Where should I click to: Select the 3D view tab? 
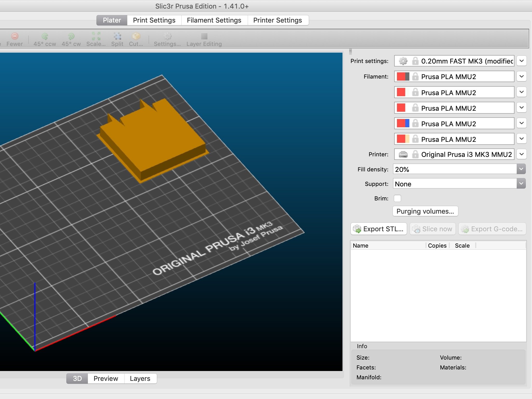[77, 379]
